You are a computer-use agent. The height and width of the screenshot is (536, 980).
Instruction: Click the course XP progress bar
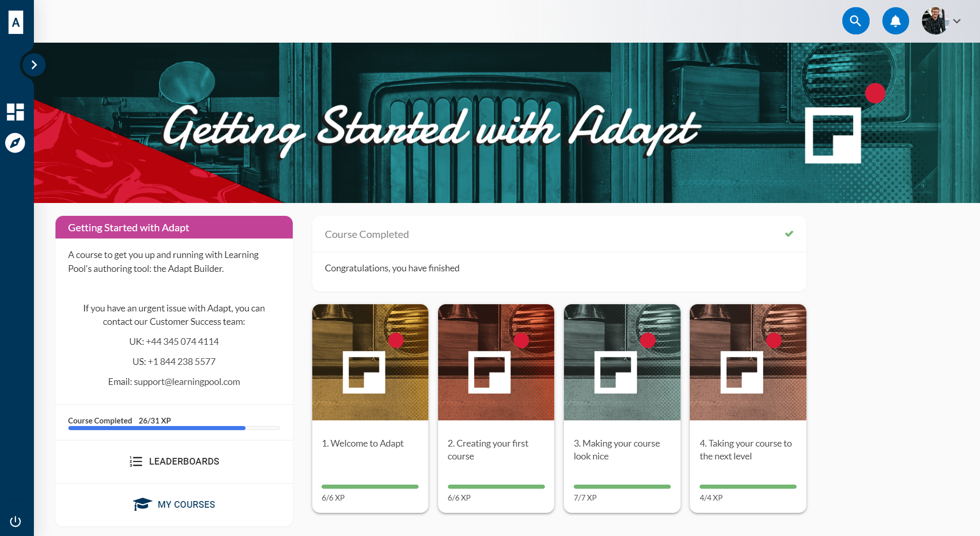point(174,428)
